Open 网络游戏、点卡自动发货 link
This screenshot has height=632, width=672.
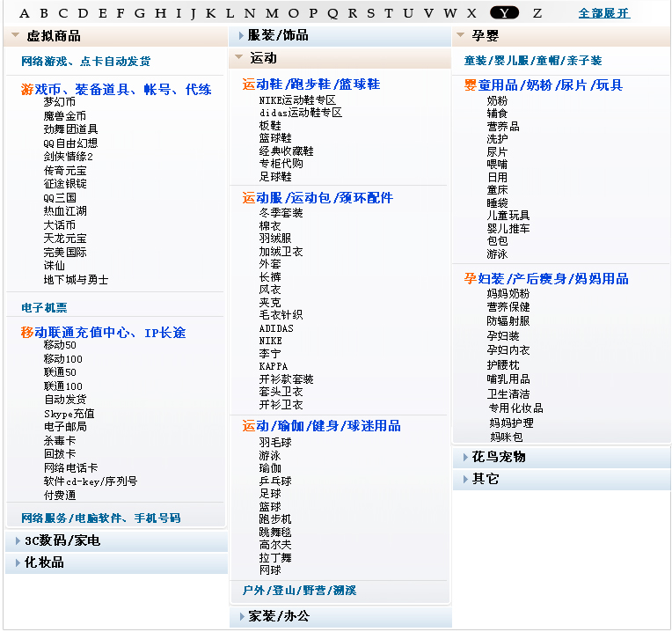[85, 62]
